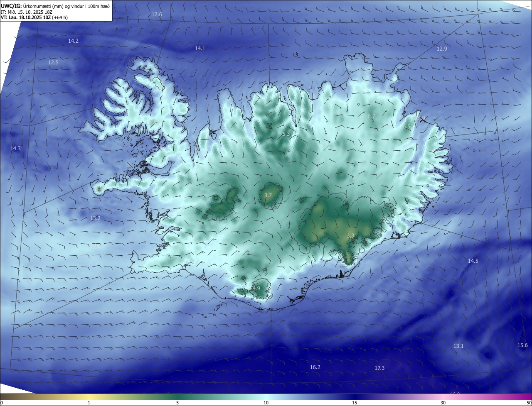Click the 14.2 value on the map
The width and height of the screenshot is (532, 406).
click(x=73, y=41)
